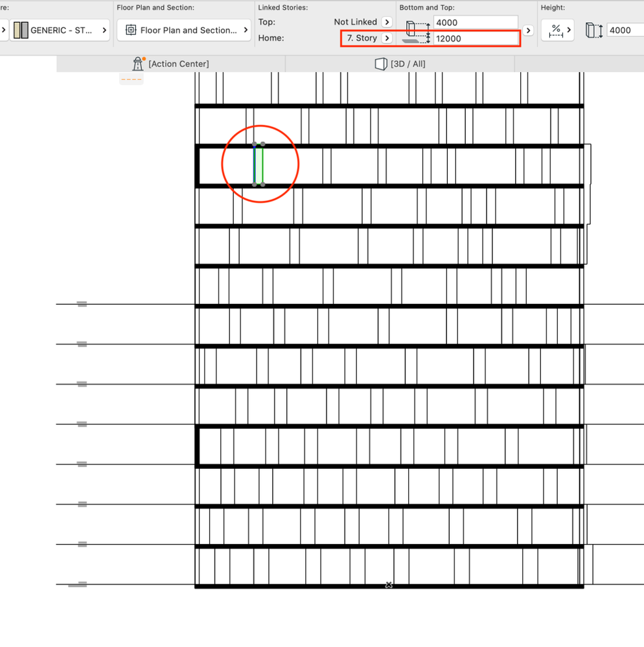Switch to the 3D / All tab
The image size is (644, 647).
click(400, 64)
